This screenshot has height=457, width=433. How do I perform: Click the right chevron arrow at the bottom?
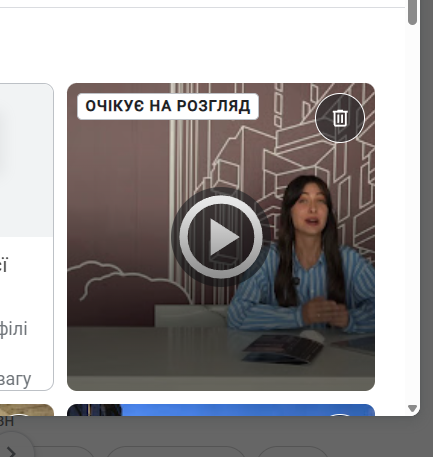11,452
